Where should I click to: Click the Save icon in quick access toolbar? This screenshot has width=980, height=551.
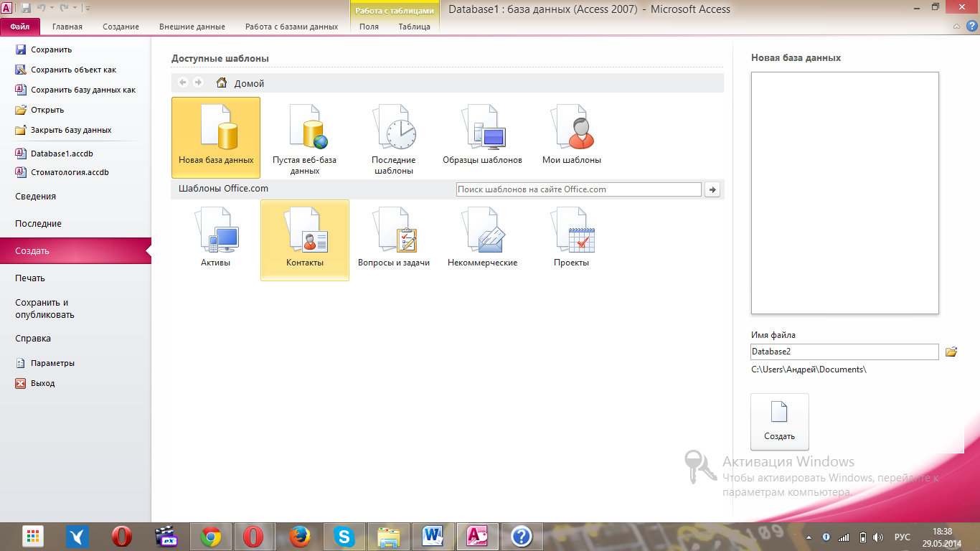click(26, 8)
